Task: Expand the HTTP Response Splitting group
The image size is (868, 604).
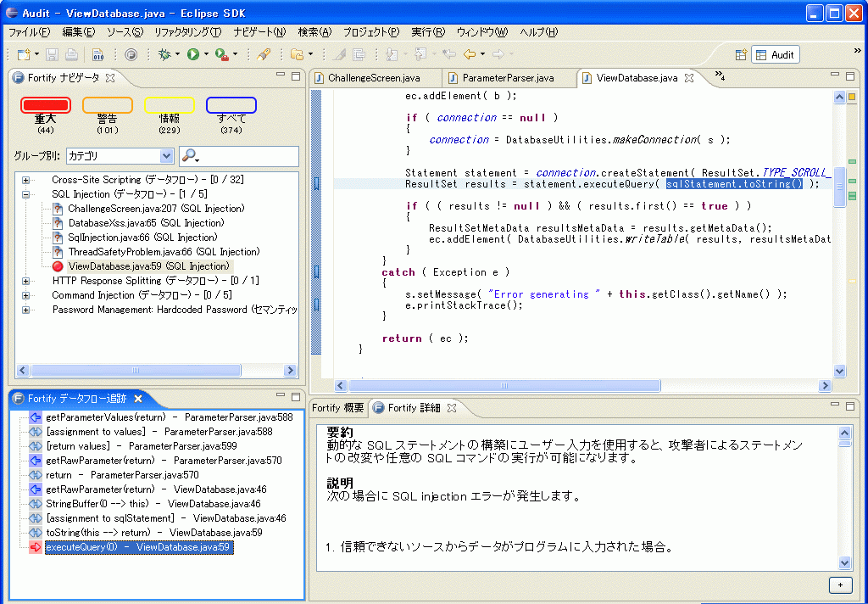Action: coord(25,281)
